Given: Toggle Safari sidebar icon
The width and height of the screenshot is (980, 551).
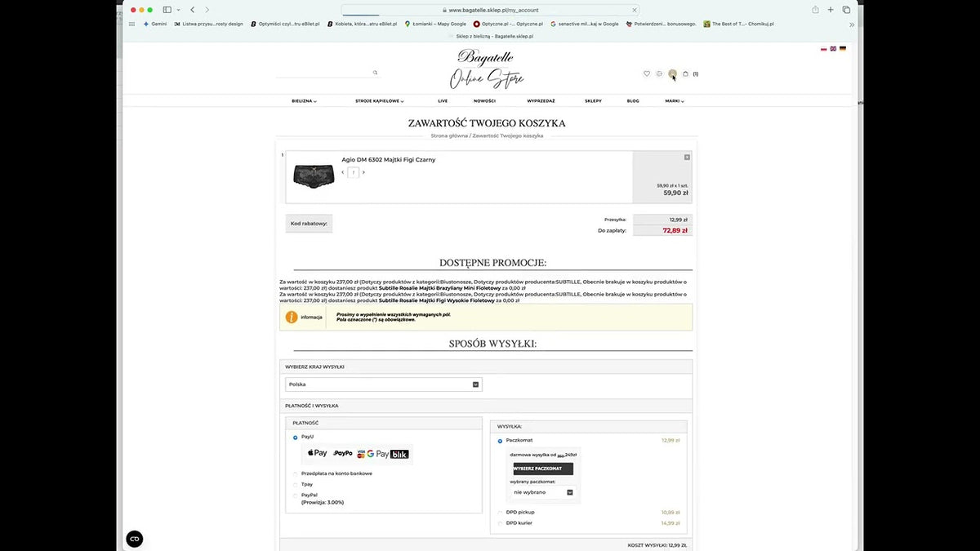Looking at the screenshot, I should [x=167, y=10].
